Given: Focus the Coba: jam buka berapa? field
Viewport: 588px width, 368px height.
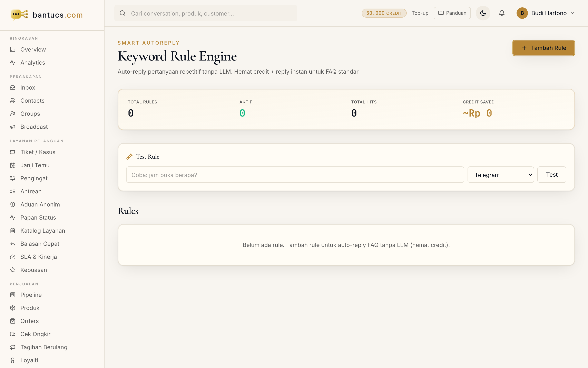Looking at the screenshot, I should (295, 175).
